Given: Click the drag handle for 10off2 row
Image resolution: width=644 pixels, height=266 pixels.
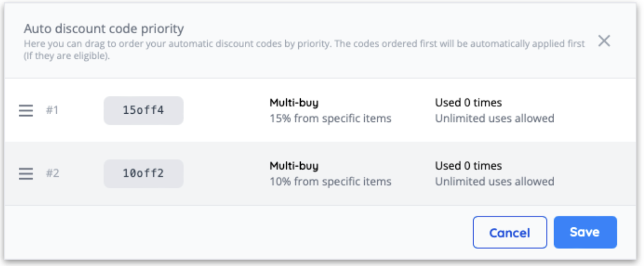Looking at the screenshot, I should (x=26, y=174).
